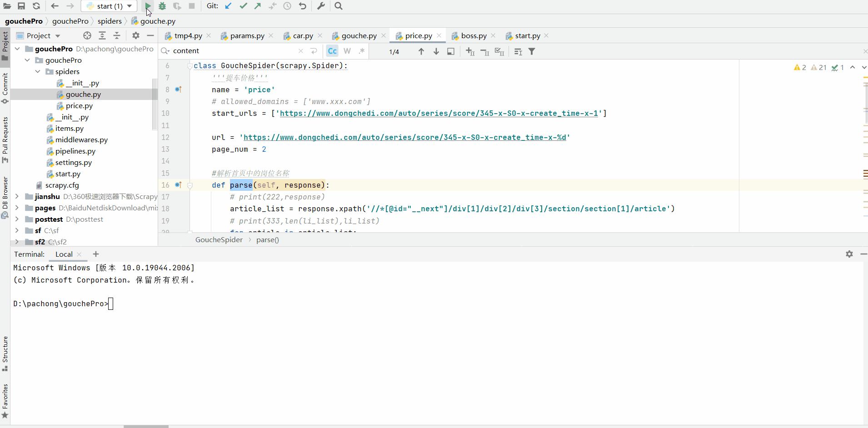Image resolution: width=868 pixels, height=428 pixels.
Task: Toggle search in selection only
Action: coord(451,51)
